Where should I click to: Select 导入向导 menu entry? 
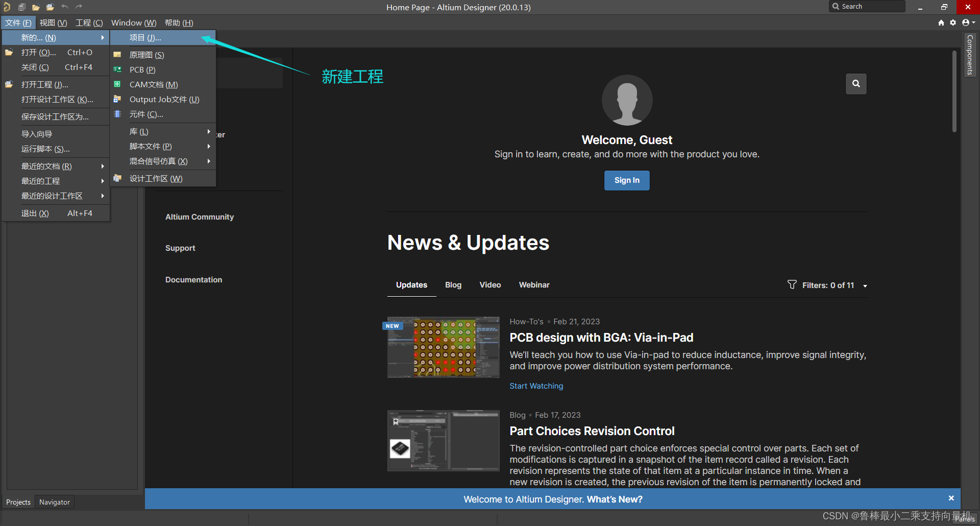56,134
